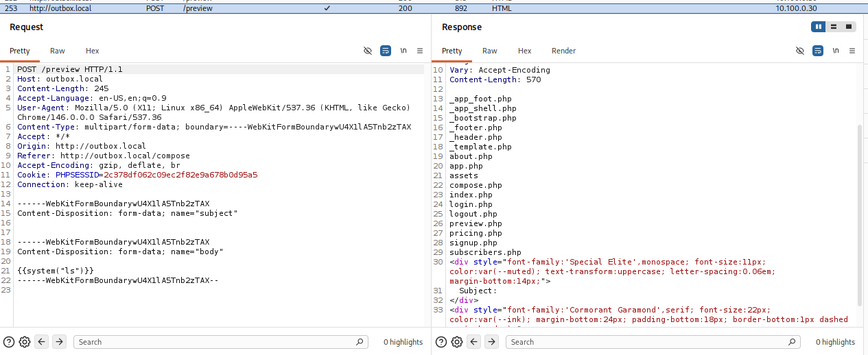Switch to the Raw tab in Request panel
868x355 pixels.
[58, 51]
